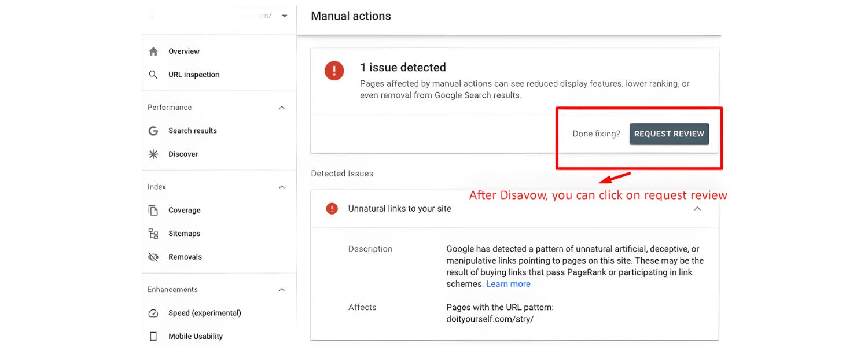Click the Sitemaps tree icon

tap(153, 234)
